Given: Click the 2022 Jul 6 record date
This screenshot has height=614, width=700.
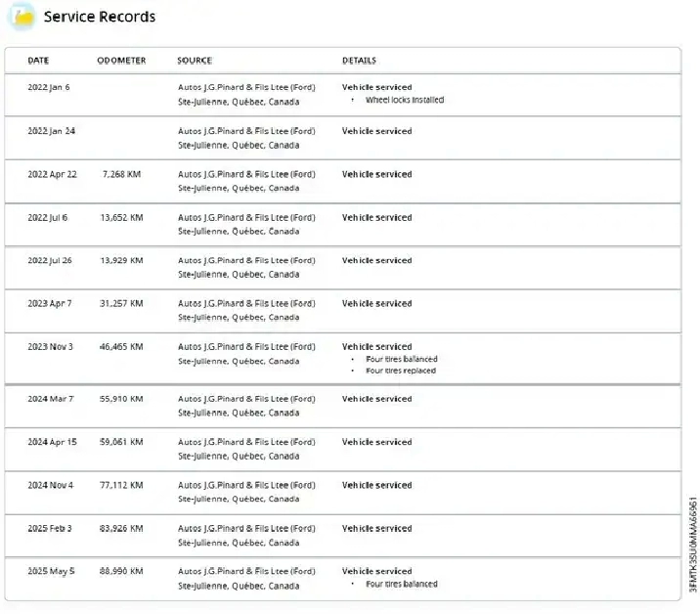Looking at the screenshot, I should (48, 217).
